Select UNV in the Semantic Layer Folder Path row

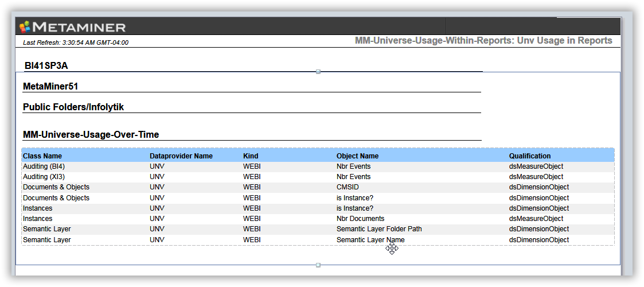coord(157,229)
